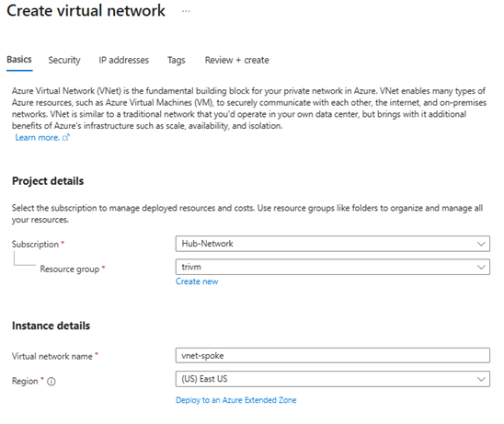Image resolution: width=504 pixels, height=424 pixels.
Task: Click the Instance details heading
Action: (x=51, y=326)
